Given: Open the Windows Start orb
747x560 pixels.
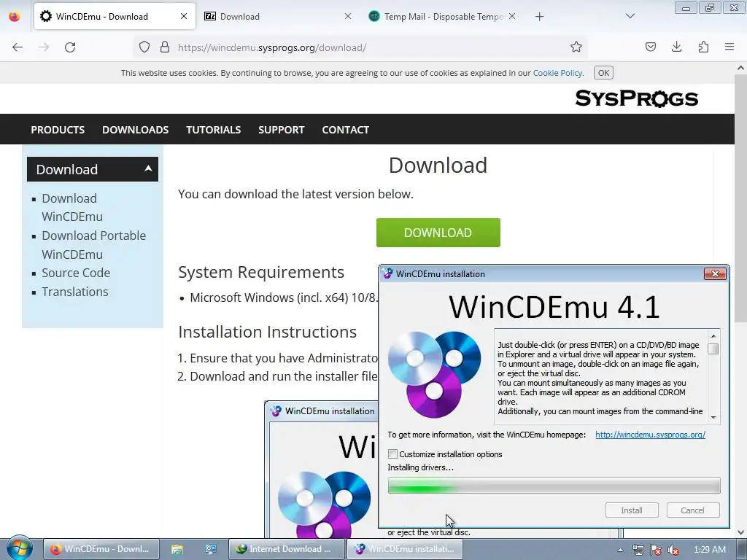Looking at the screenshot, I should pyautogui.click(x=20, y=548).
